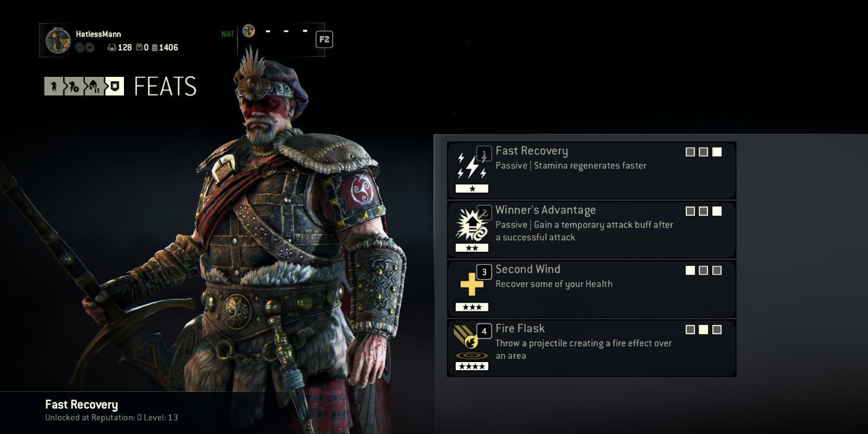Select the Fast Recovery feat row

pyautogui.click(x=591, y=170)
